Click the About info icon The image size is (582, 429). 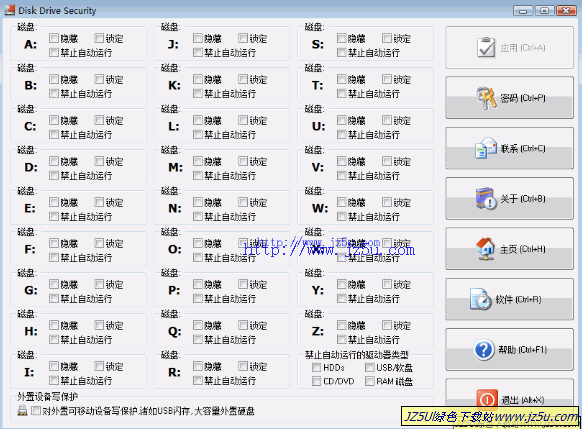486,199
